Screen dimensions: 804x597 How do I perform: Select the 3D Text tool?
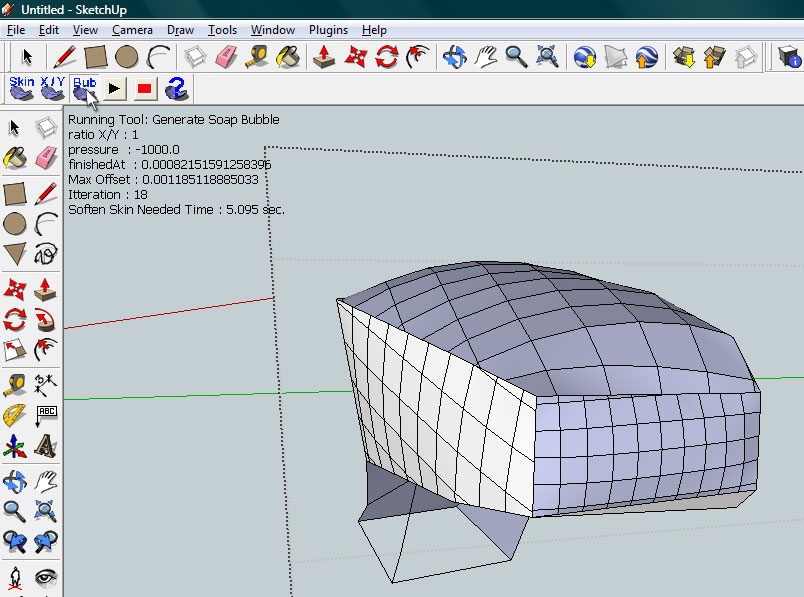tap(45, 447)
